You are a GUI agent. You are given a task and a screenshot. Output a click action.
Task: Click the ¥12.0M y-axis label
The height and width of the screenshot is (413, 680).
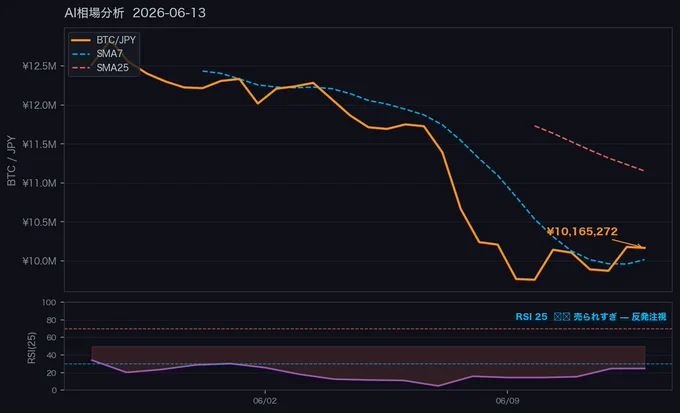[39, 105]
